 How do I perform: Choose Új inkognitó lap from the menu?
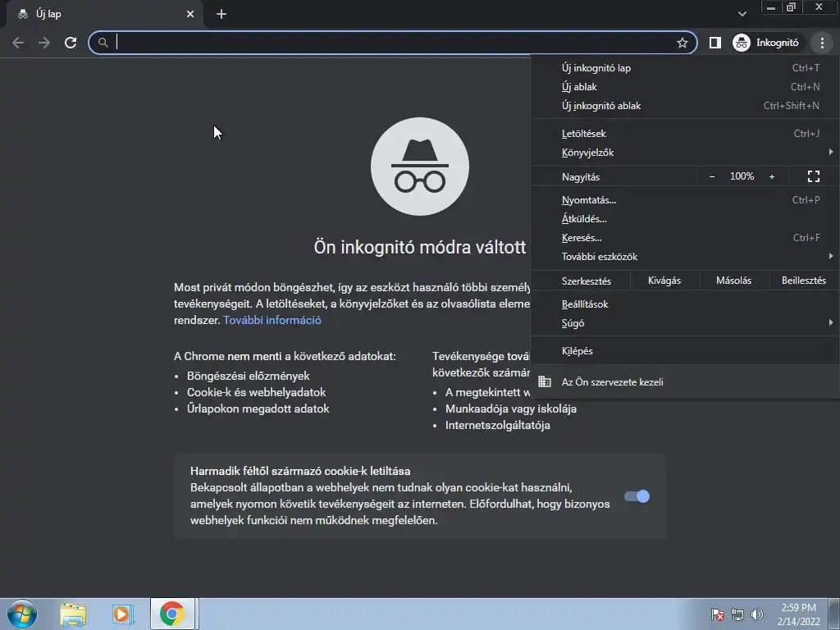[x=685, y=68]
